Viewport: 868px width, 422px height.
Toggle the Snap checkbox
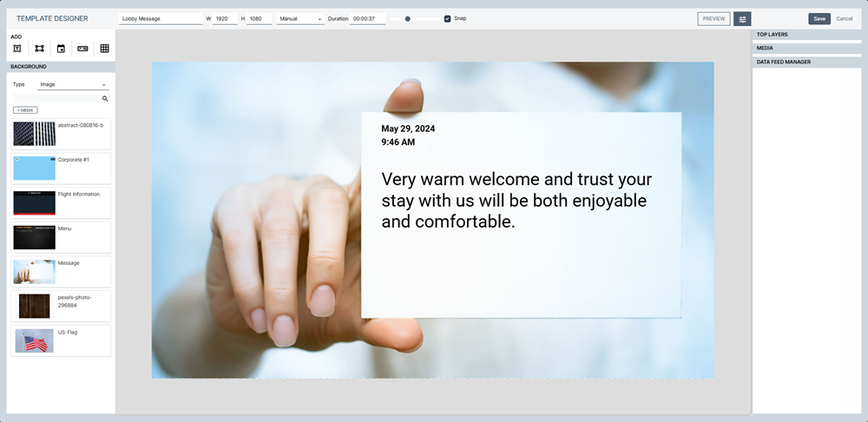coord(447,19)
